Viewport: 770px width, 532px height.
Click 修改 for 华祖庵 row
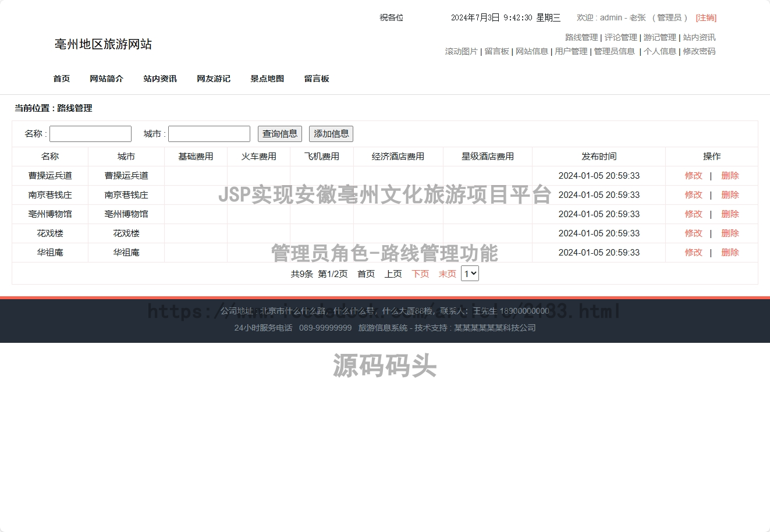click(693, 252)
